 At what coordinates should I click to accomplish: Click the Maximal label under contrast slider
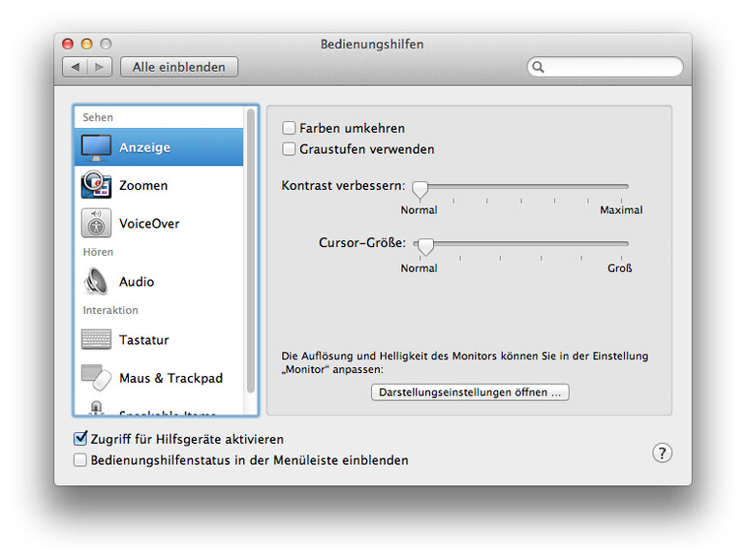tap(621, 210)
